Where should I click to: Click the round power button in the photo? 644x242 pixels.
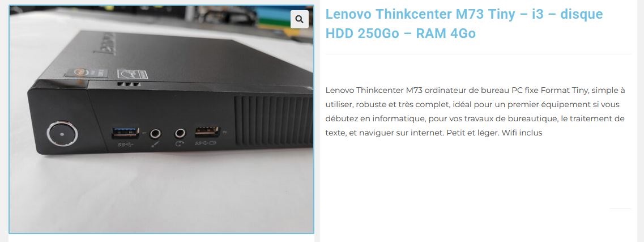62,134
